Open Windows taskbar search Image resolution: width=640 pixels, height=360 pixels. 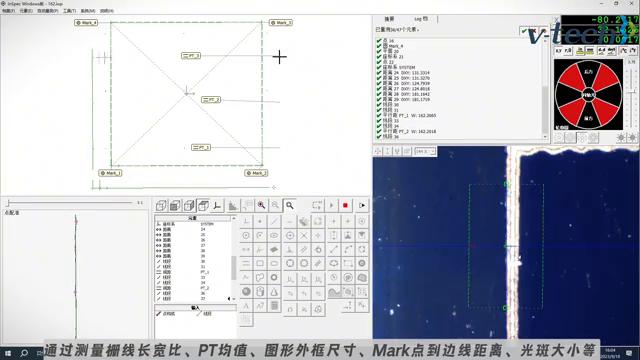coord(24,353)
